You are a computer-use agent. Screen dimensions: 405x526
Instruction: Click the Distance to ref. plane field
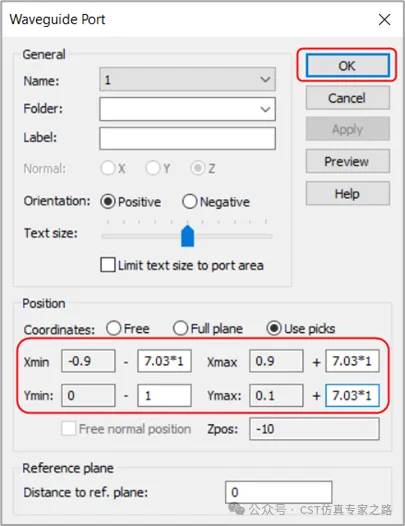279,492
